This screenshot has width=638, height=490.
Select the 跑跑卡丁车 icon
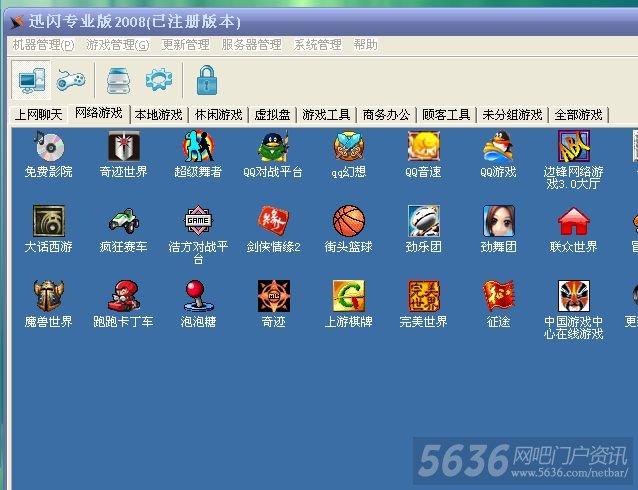pyautogui.click(x=124, y=296)
